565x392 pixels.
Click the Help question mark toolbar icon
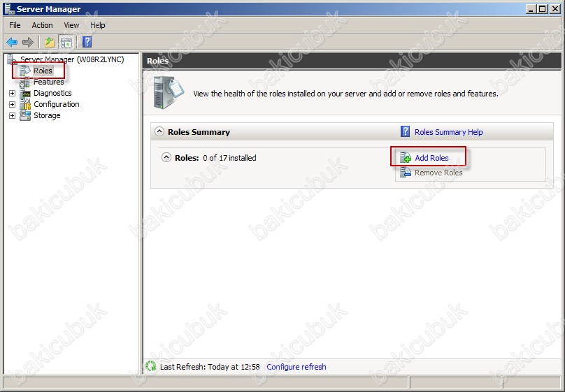coord(87,42)
